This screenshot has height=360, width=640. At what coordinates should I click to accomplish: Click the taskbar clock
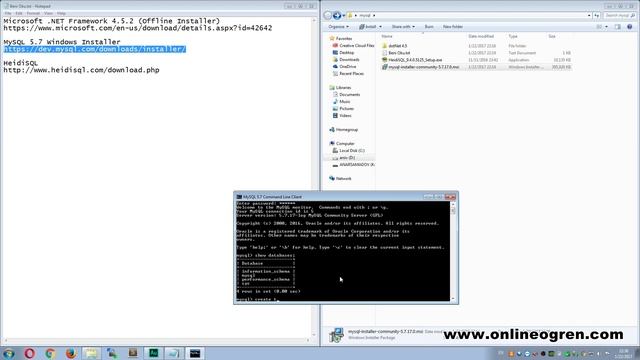click(623, 353)
